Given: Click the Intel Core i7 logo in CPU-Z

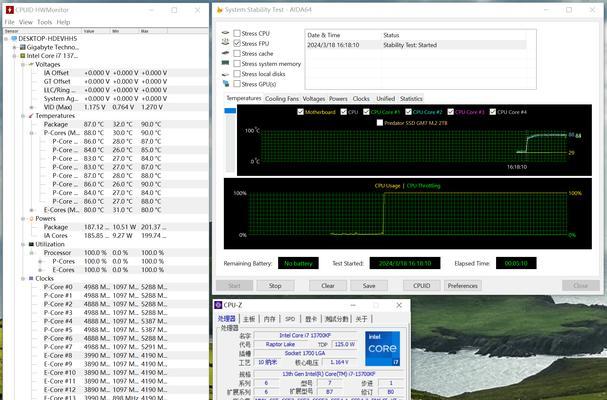Looking at the screenshot, I should pyautogui.click(x=382, y=348).
